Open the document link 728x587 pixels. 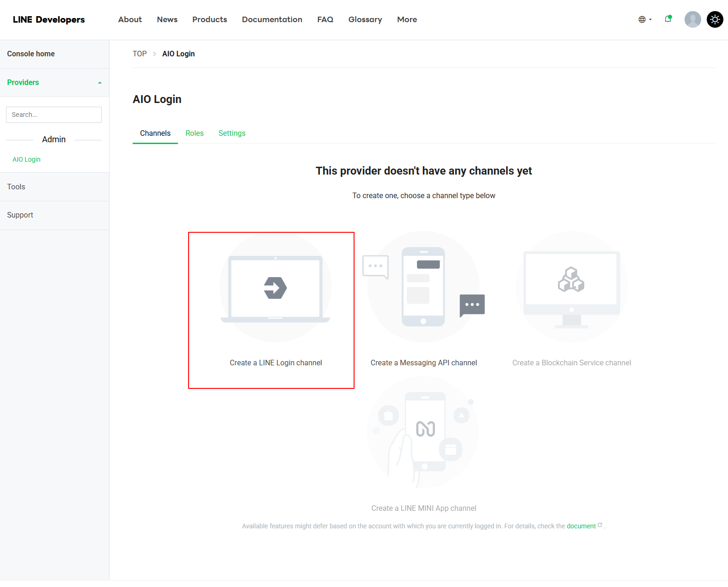point(581,526)
